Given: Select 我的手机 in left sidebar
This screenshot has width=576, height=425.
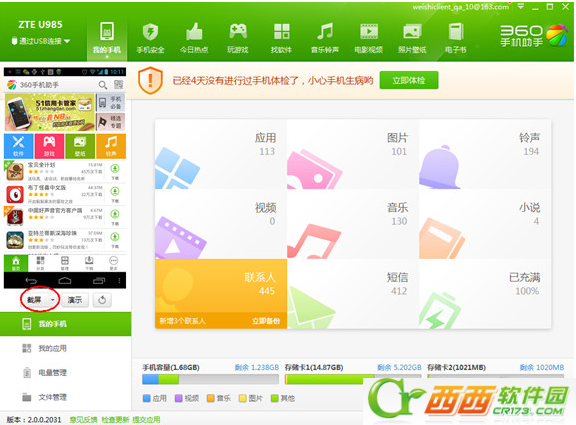Looking at the screenshot, I should 65,324.
